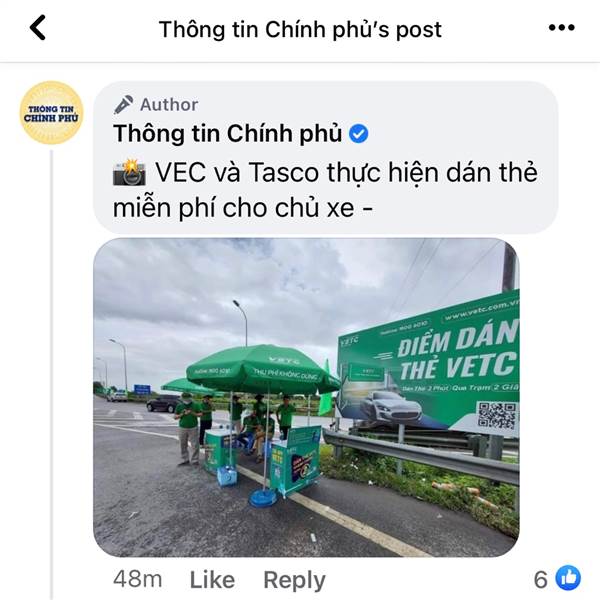This screenshot has height=600, width=600.
Task: Tap the green VETC umbrella in photo
Action: click(x=262, y=370)
